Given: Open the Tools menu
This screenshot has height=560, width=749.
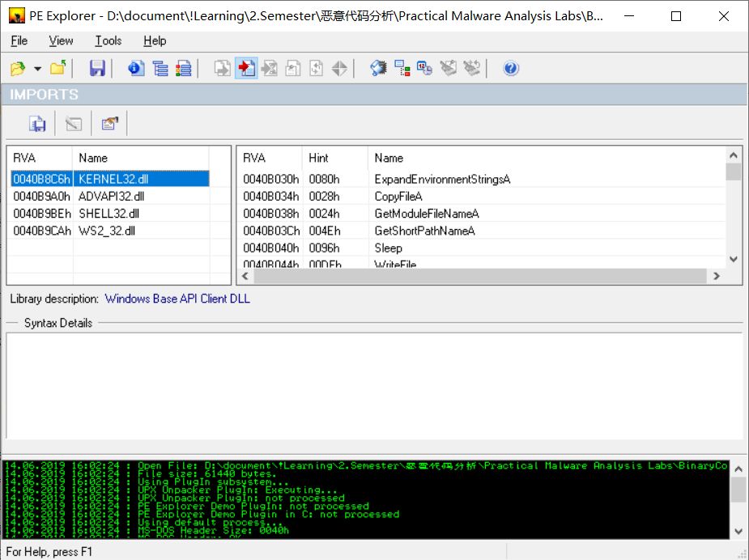Looking at the screenshot, I should click(x=108, y=40).
